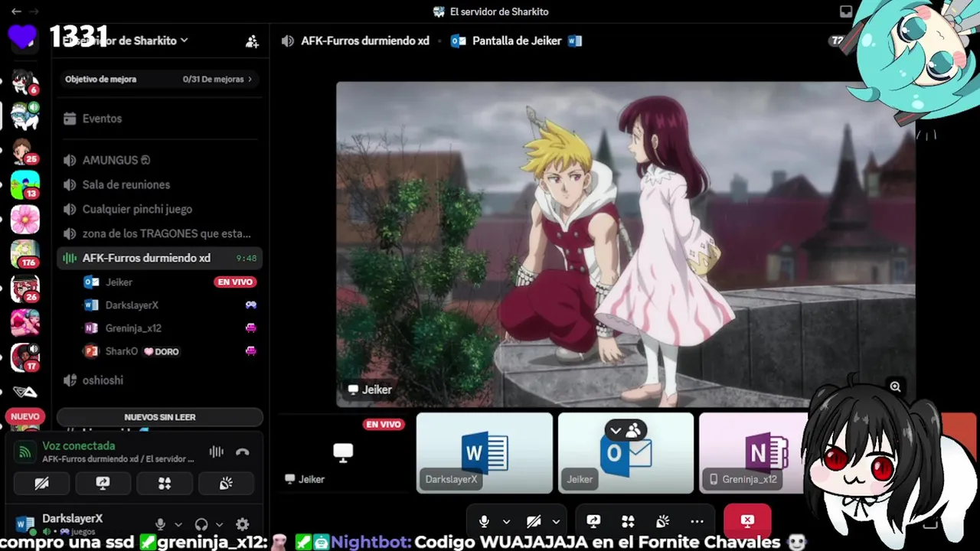This screenshot has width=980, height=551.
Task: Join the Cualquier pinchi juego channel
Action: click(159, 209)
